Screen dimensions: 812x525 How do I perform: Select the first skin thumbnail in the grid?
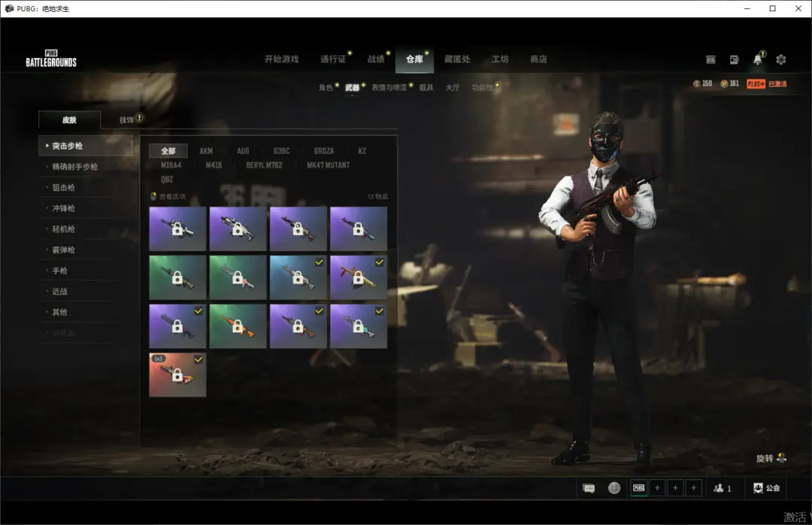click(x=177, y=229)
